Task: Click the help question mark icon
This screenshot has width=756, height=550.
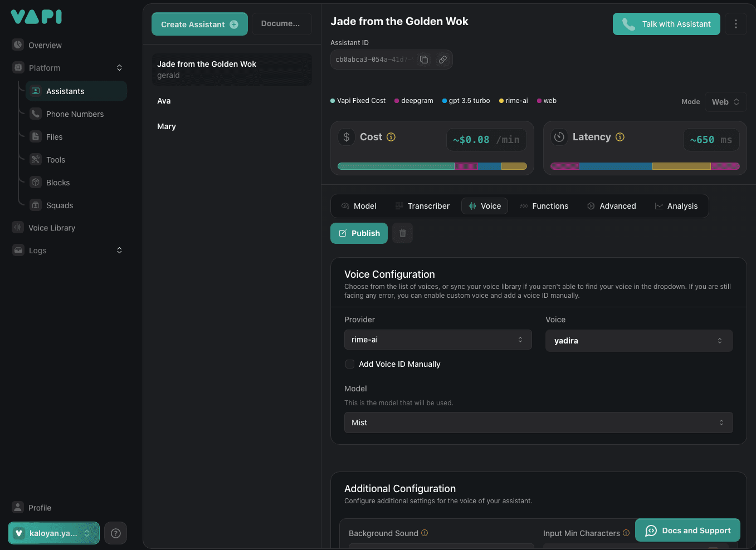Action: [116, 533]
